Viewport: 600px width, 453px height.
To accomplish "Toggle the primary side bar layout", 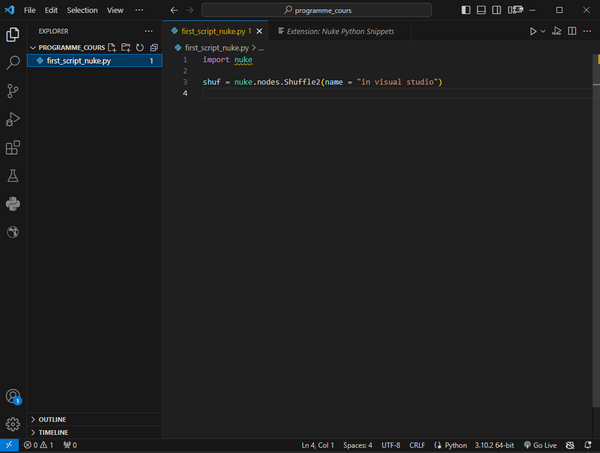I will (x=466, y=10).
